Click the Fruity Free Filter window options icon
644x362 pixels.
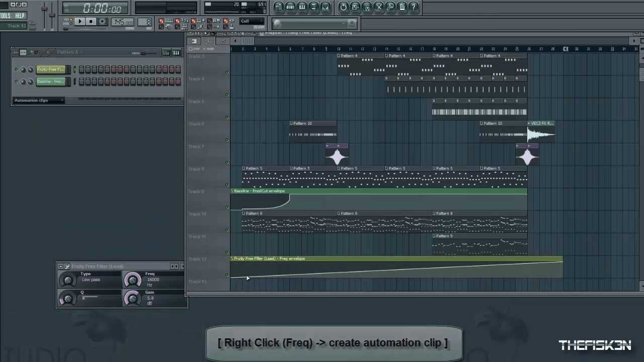point(67,266)
